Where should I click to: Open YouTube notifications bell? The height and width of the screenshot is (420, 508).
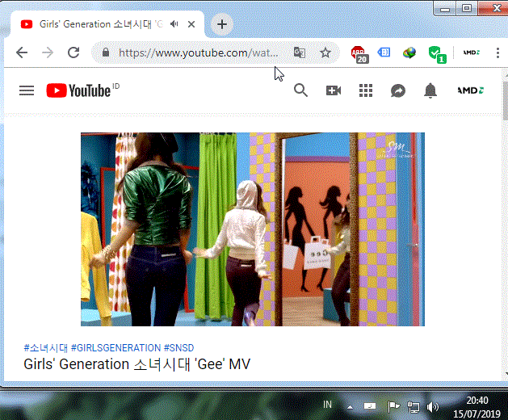pos(430,90)
